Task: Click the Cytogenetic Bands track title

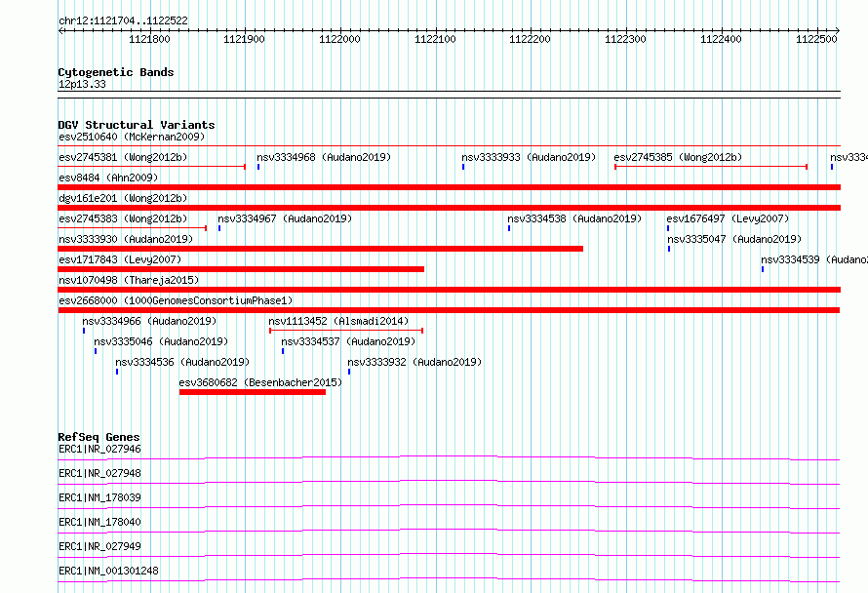Action: click(x=116, y=72)
